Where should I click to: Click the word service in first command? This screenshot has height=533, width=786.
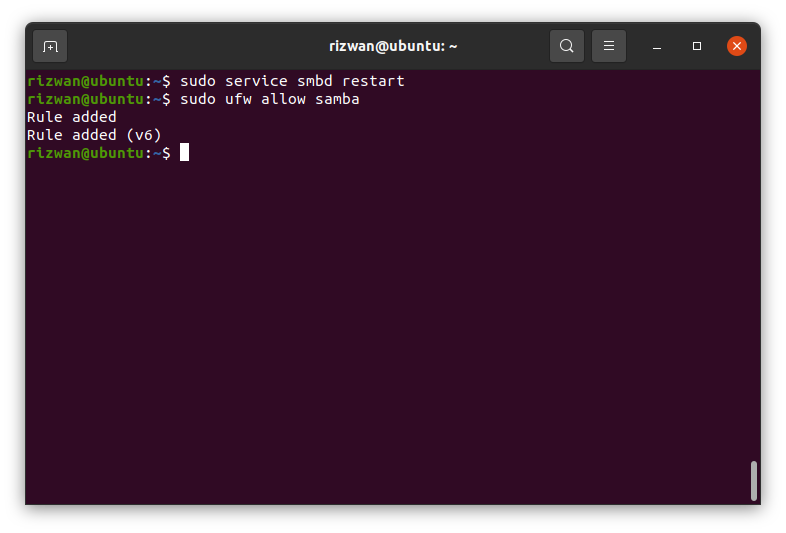(256, 81)
